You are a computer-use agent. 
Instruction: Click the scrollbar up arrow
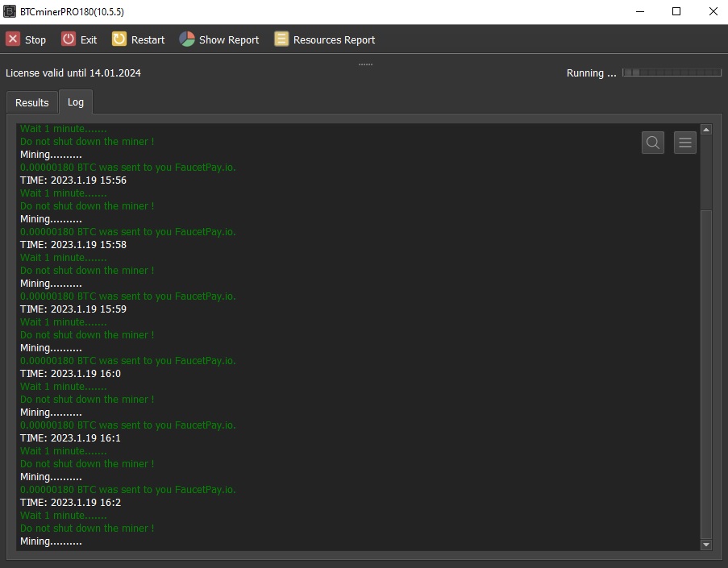[705, 127]
